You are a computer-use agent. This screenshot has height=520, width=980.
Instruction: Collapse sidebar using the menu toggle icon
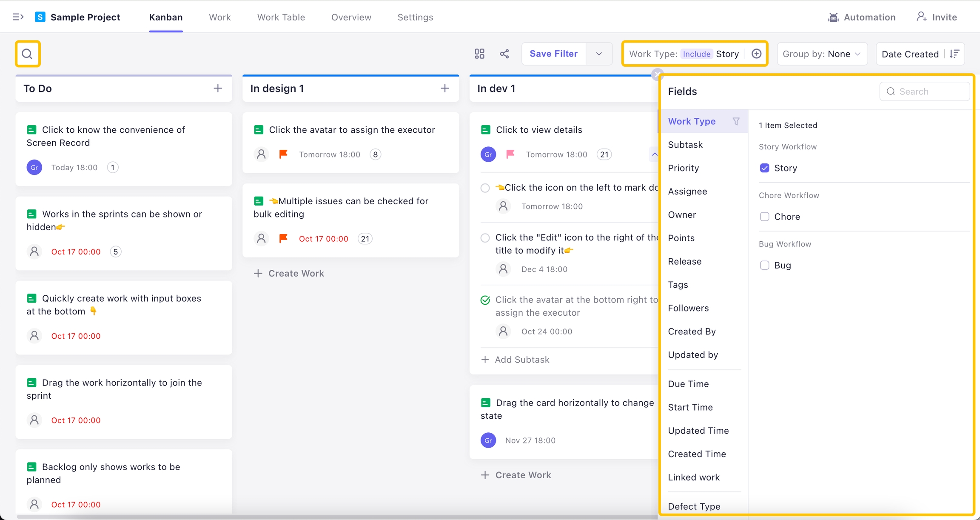pyautogui.click(x=18, y=17)
